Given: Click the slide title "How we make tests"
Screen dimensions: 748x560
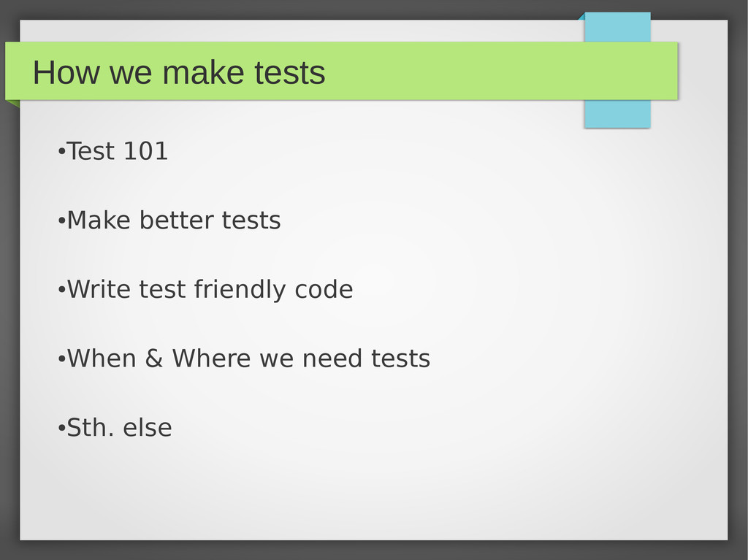Looking at the screenshot, I should pyautogui.click(x=179, y=72).
